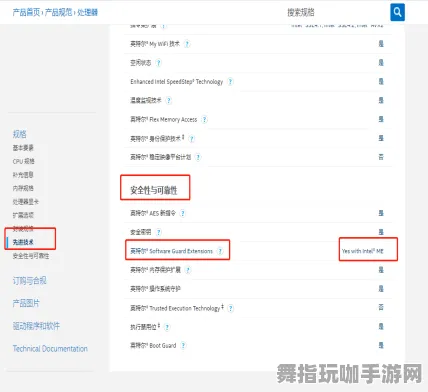Viewport: 428px width, 392px height.
Task: Show help for Enhanced Intel SpeedStep Technology
Action: coord(230,82)
